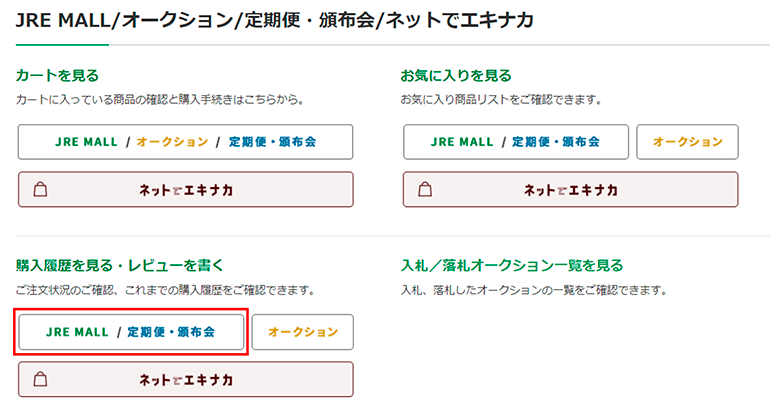Screen dimensions: 782x417
Task: Click shopping bag icon in favorites section
Action: pos(425,189)
